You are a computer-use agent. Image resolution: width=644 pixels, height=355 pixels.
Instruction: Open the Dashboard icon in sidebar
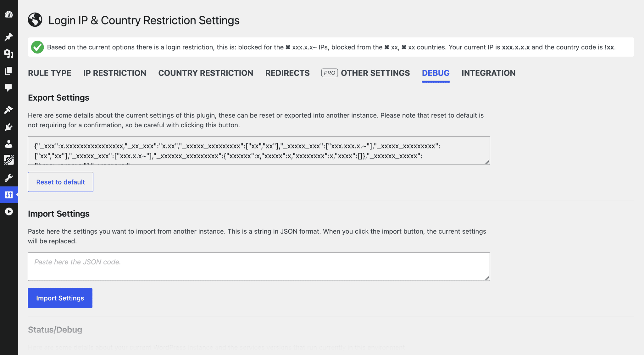(9, 14)
